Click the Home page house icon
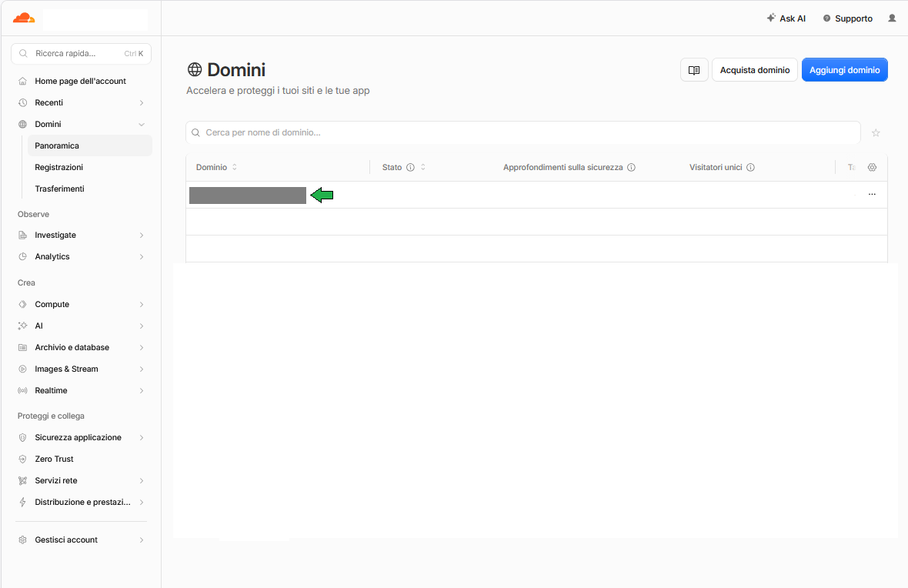The image size is (908, 588). 22,81
